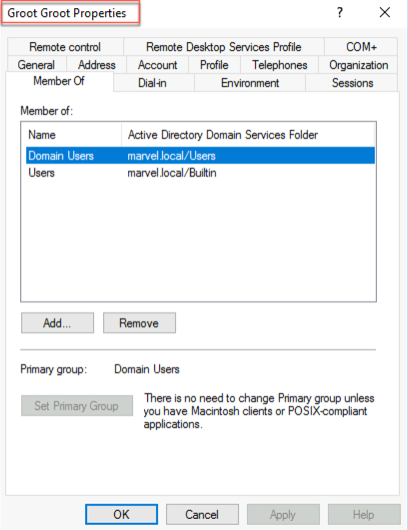Select the Users group in marvel.local/Builtin
408x530 pixels.
pyautogui.click(x=200, y=173)
